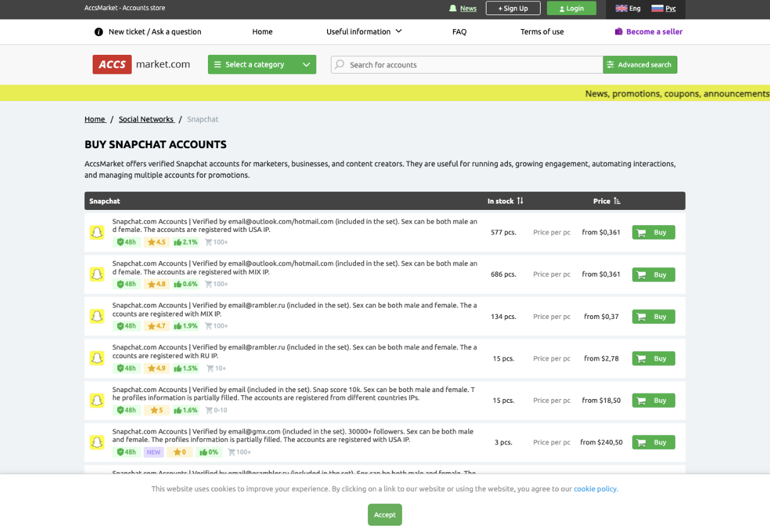This screenshot has width=770, height=532.
Task: Open the Home menu item
Action: pyautogui.click(x=262, y=32)
